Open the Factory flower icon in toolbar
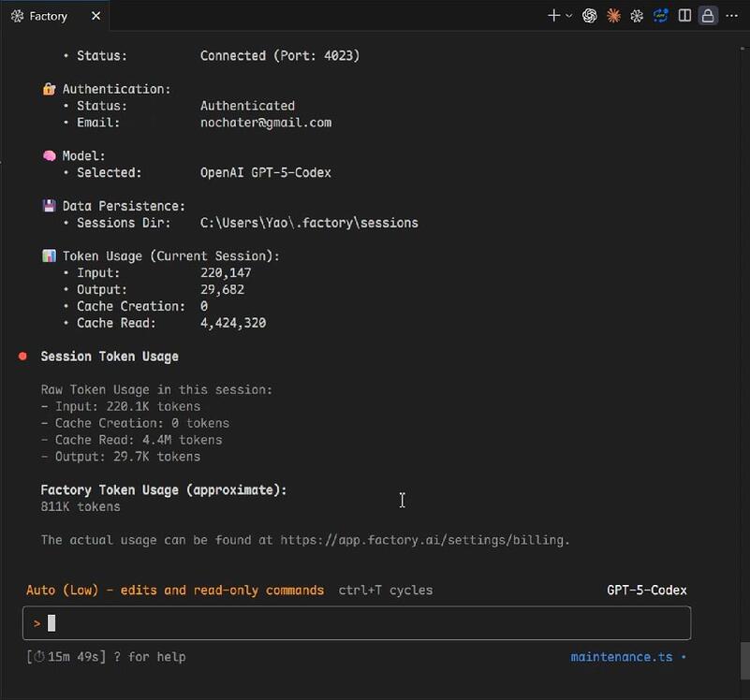750x700 pixels. click(637, 16)
